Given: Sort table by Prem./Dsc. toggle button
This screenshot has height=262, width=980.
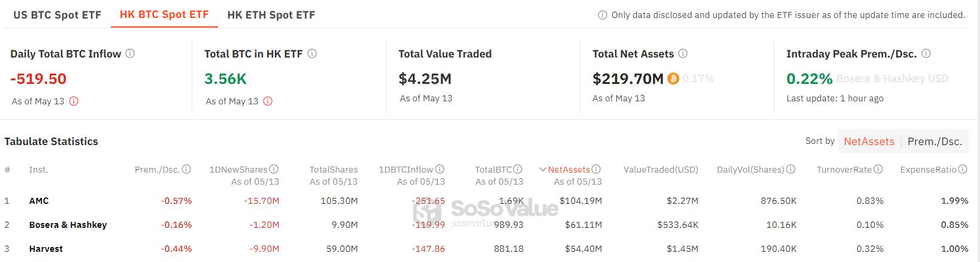Looking at the screenshot, I should pos(934,141).
